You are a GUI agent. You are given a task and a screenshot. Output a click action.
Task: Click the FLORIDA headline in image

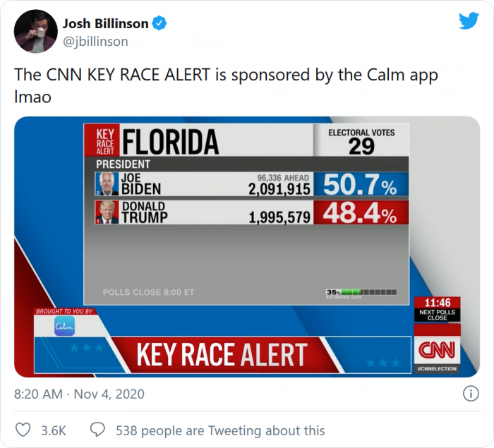click(170, 142)
